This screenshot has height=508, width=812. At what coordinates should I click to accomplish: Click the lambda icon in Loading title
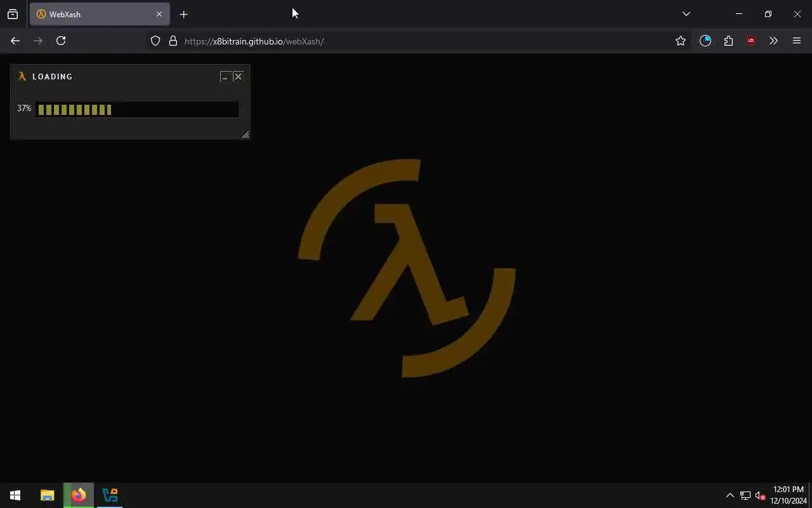click(x=22, y=76)
